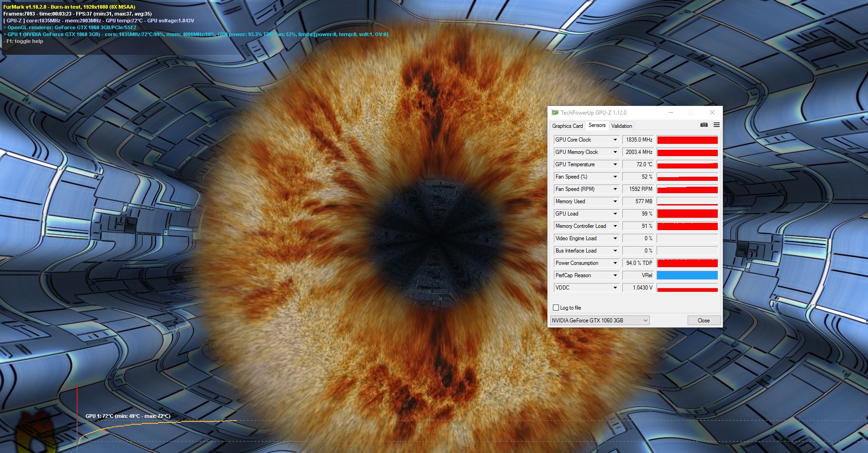Expand the Power Consumption sensor dropdown

click(x=615, y=263)
